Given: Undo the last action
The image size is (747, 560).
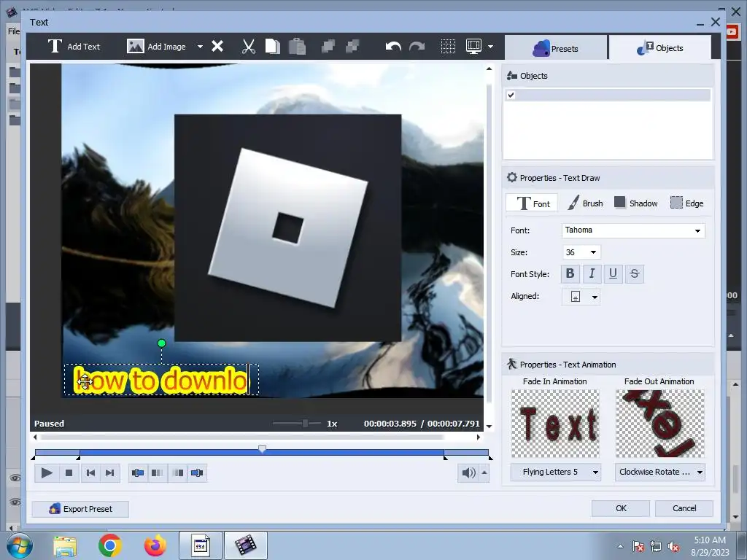Looking at the screenshot, I should pos(393,47).
